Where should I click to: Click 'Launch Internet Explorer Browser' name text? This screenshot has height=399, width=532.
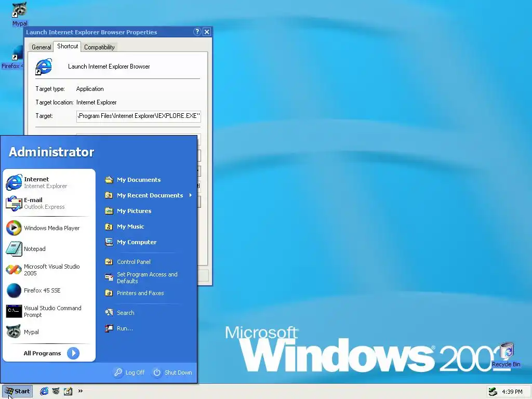pos(109,66)
